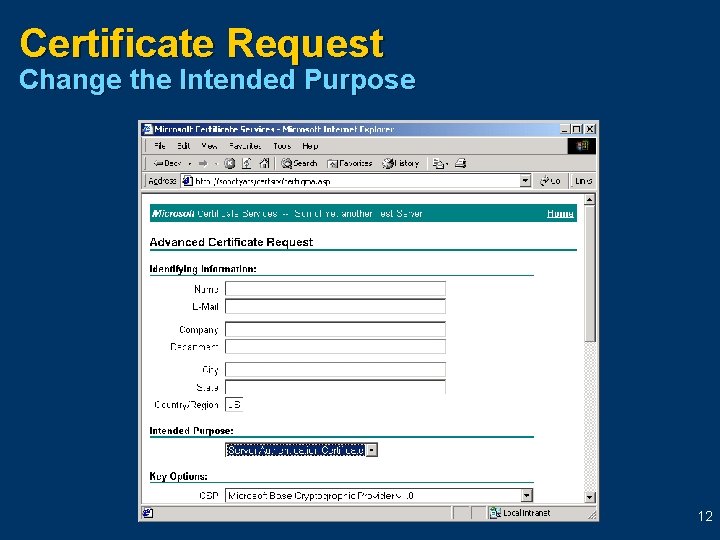Click into the Department field

[335, 347]
